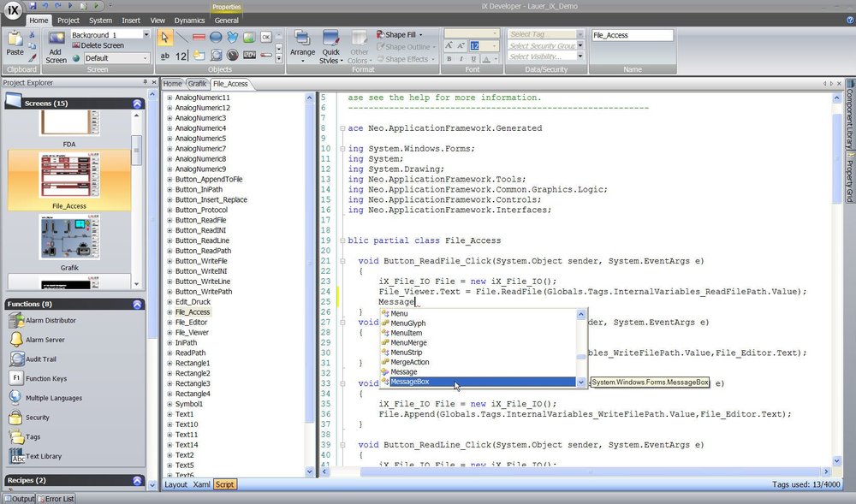Expand the Button_ReadFile tree node
The image size is (856, 504).
(169, 220)
